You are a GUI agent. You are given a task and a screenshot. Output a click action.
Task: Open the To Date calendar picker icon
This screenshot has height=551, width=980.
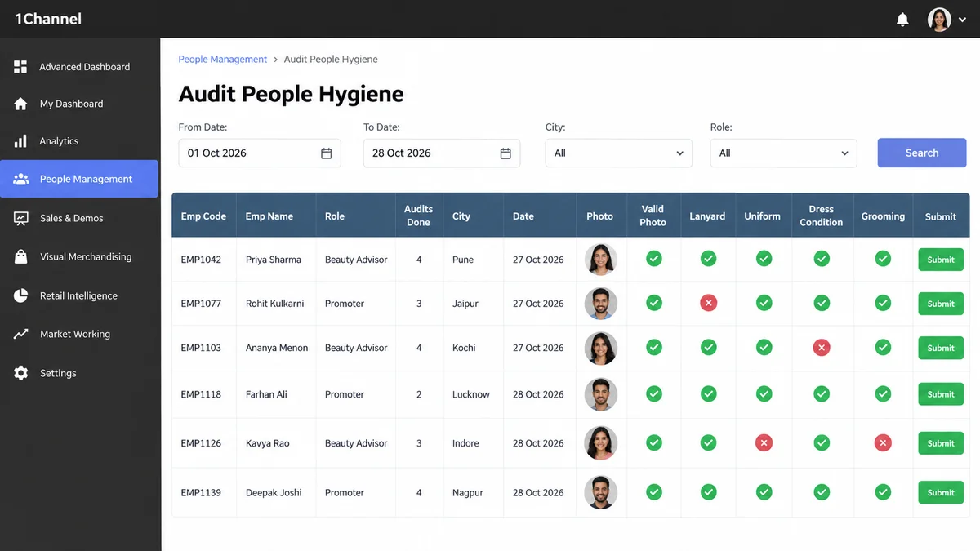coord(506,153)
